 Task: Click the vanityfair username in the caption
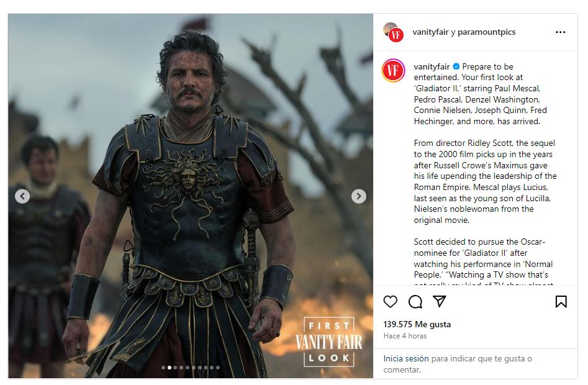[432, 66]
